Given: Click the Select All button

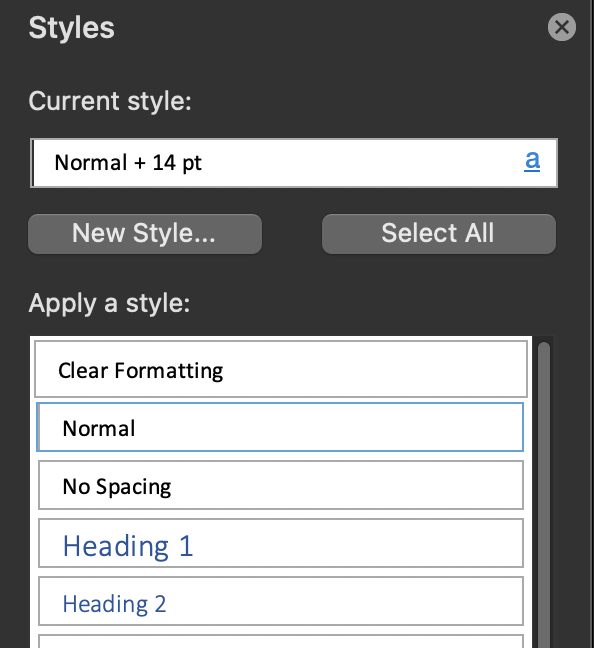Looking at the screenshot, I should (x=439, y=233).
